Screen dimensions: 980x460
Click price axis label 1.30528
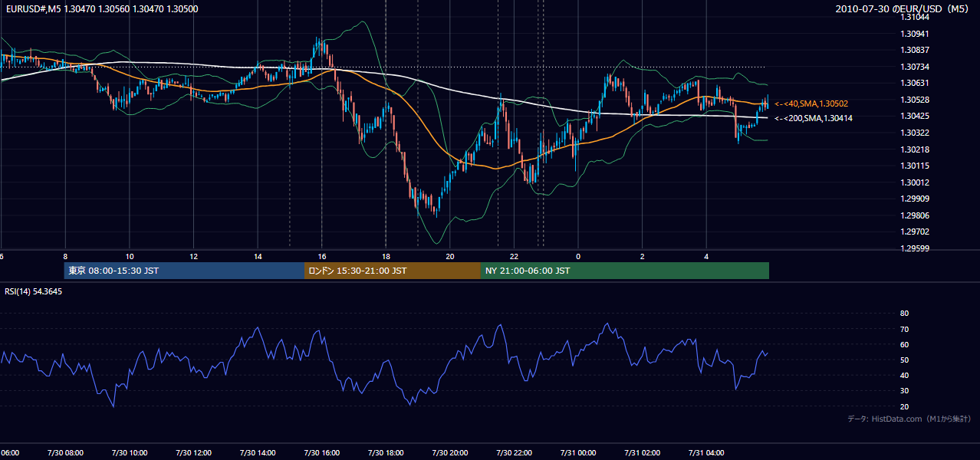[x=916, y=100]
